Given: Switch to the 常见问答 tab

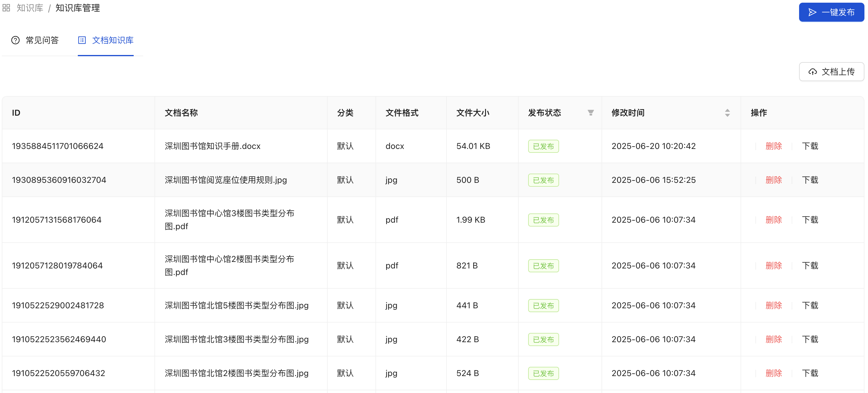Looking at the screenshot, I should point(42,40).
